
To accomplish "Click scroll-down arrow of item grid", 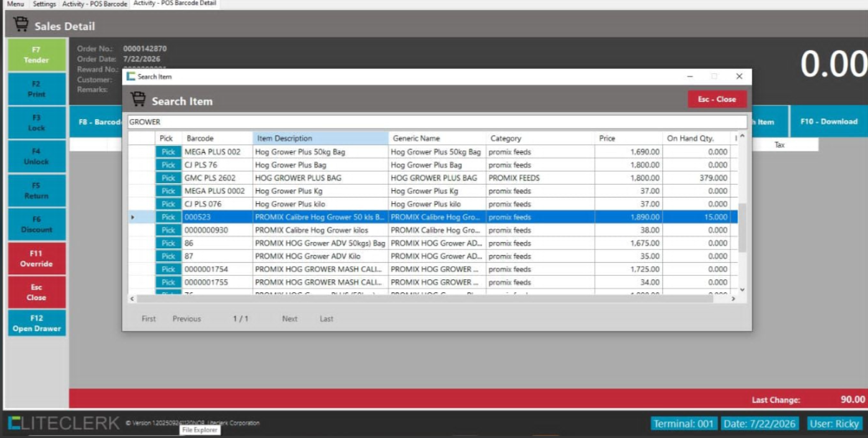I will click(742, 290).
